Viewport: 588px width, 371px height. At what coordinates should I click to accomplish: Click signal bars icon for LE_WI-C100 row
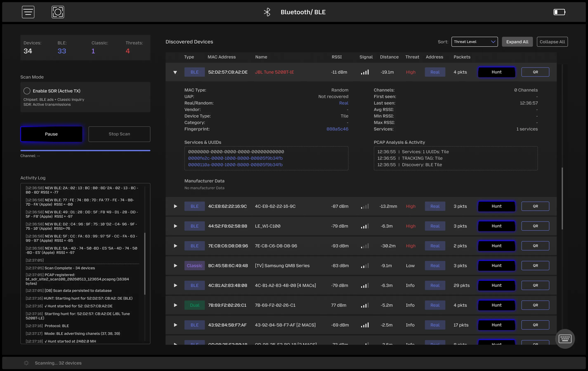click(x=365, y=226)
